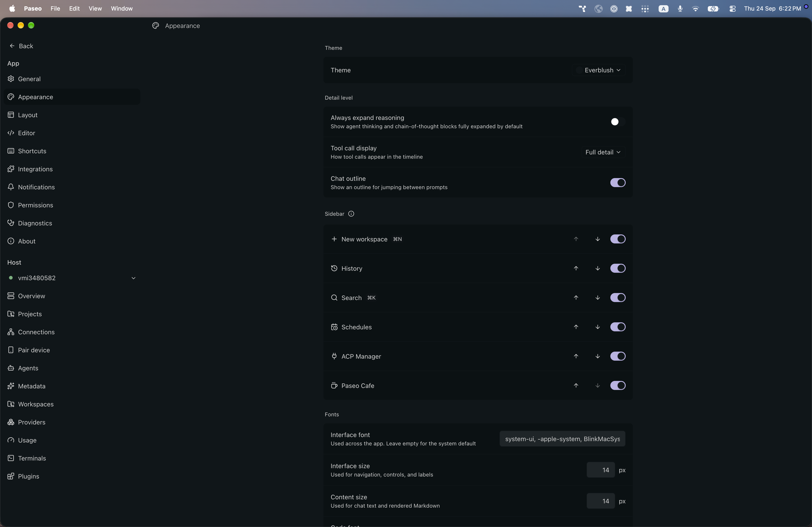Open Plugins icon in sidebar

[11, 476]
